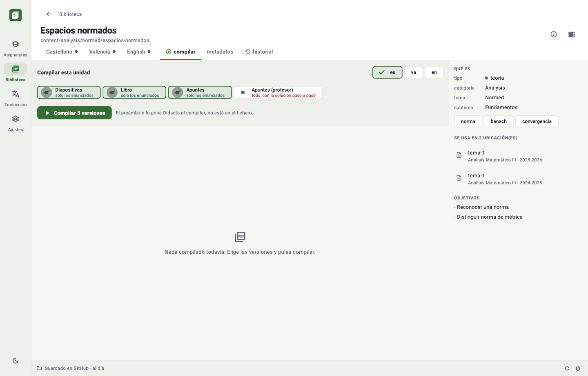Screen dimensions: 588x376
Task: Show unit info with the info icon
Action: 554,34
